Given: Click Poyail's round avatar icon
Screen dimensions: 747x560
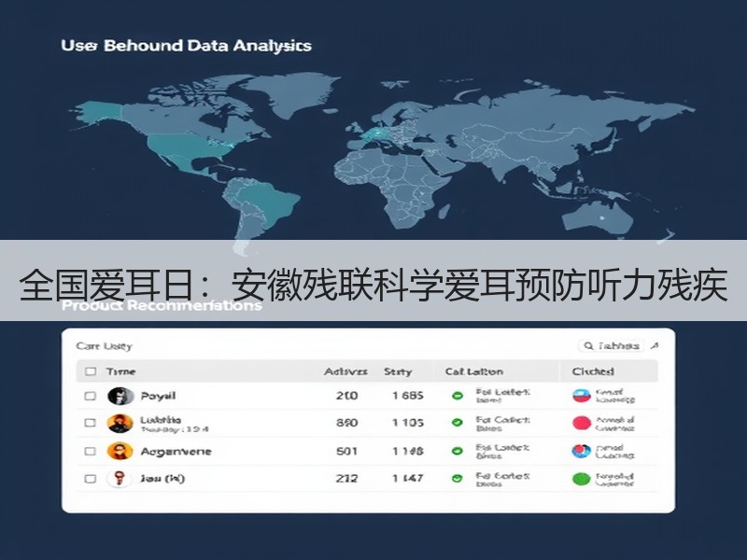Looking at the screenshot, I should 120,396.
